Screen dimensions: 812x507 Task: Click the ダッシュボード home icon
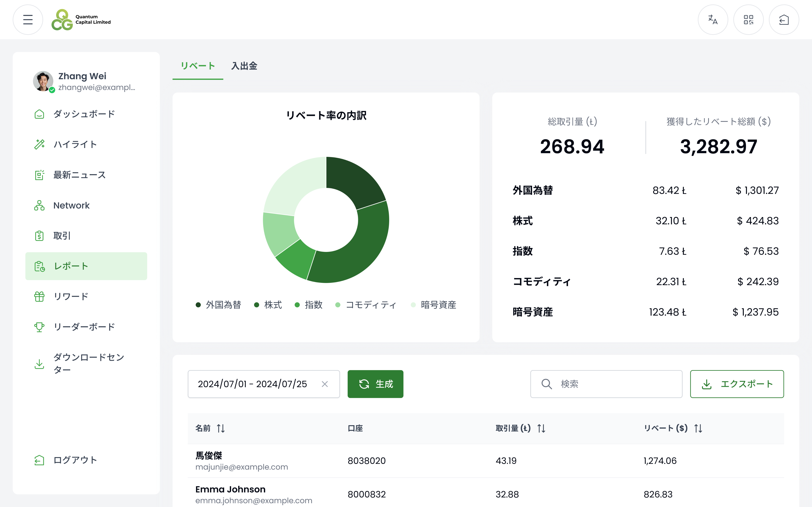pos(39,114)
